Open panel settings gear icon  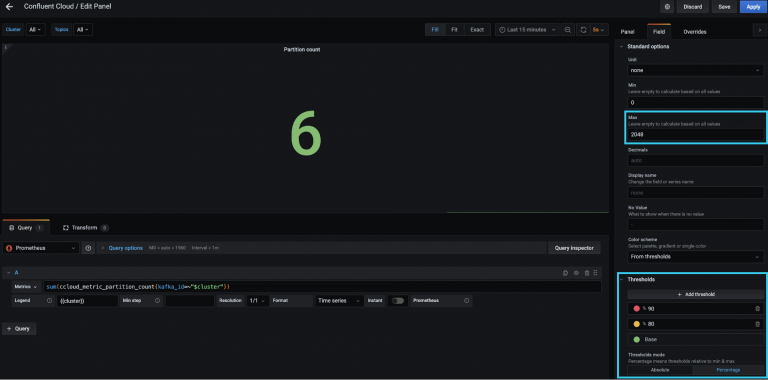(667, 7)
